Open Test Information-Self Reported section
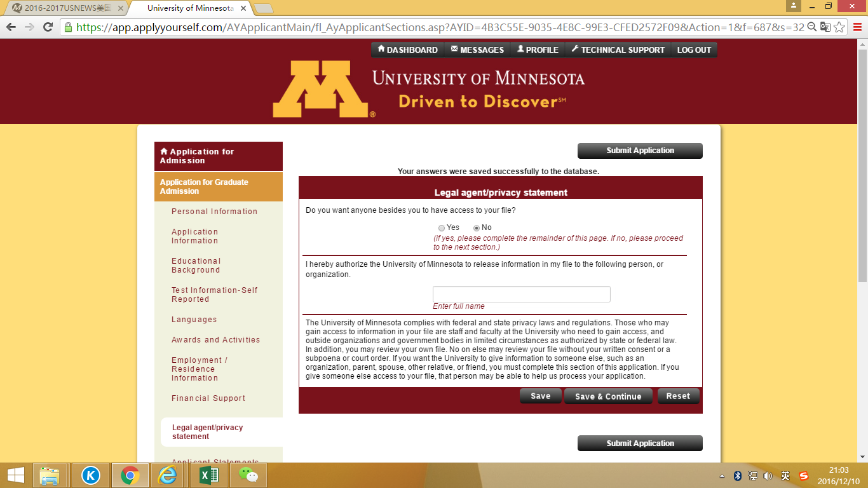Viewport: 868px width, 488px height. pyautogui.click(x=215, y=295)
